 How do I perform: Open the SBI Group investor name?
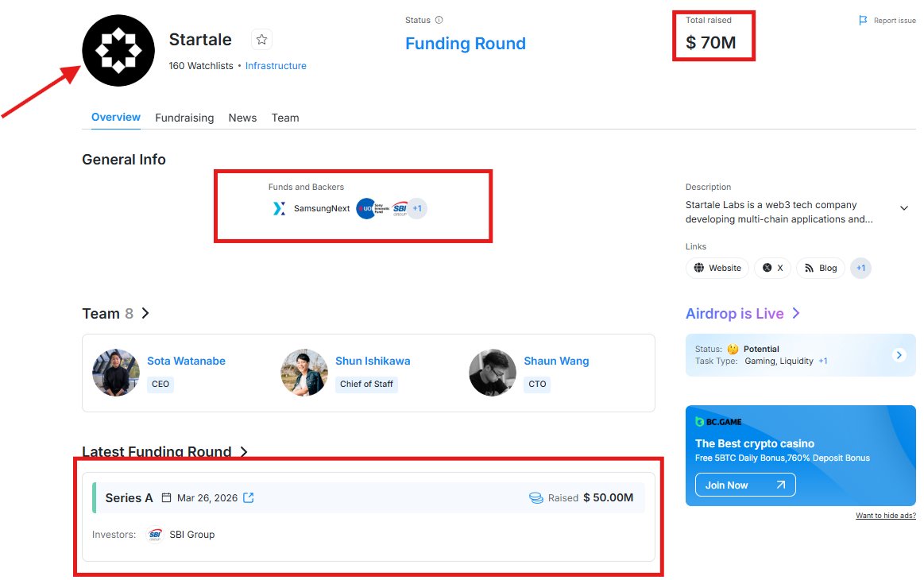[x=192, y=535]
